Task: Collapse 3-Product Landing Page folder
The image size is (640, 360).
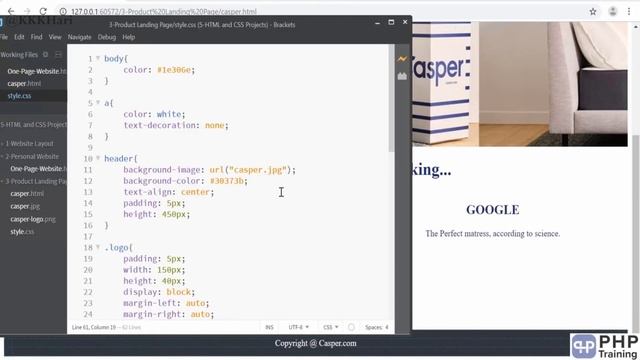Action: pos(34,181)
